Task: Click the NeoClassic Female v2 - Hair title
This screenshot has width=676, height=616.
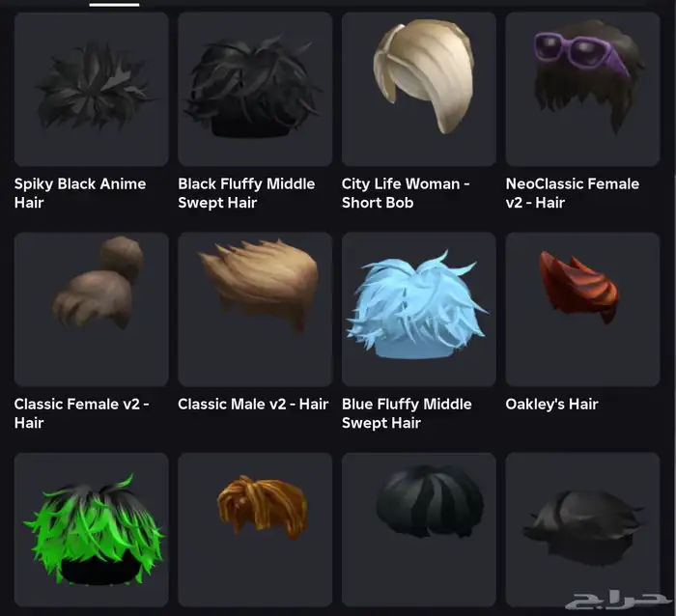Action: point(573,193)
